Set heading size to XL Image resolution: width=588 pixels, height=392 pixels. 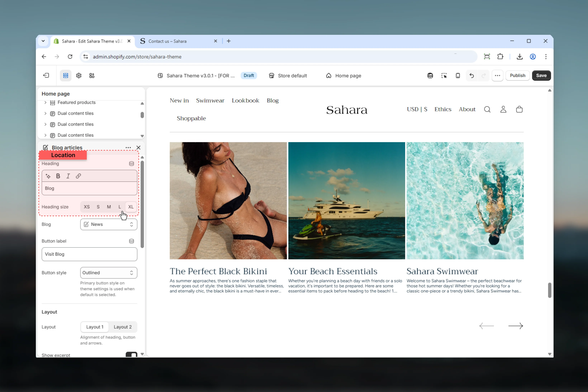tap(131, 207)
